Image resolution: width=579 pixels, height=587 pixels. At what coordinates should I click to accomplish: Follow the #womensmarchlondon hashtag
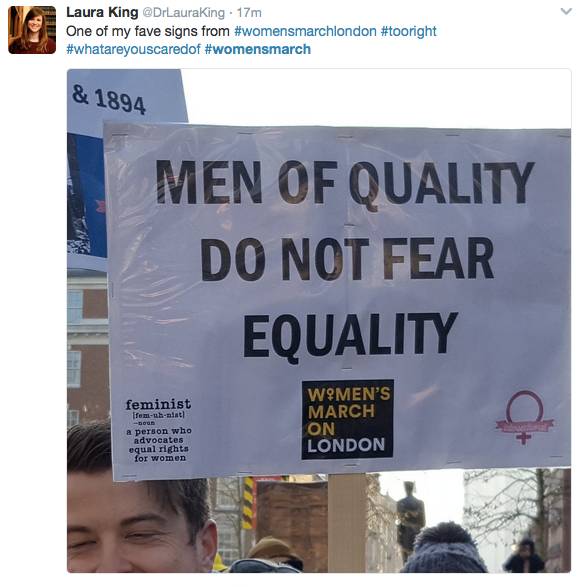click(x=305, y=31)
